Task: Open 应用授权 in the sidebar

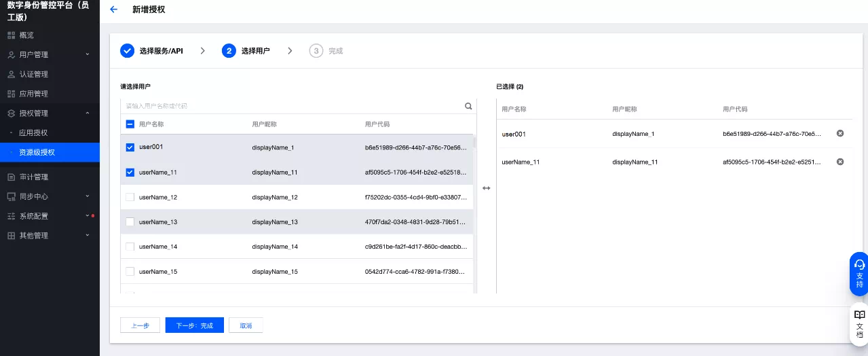Action: point(33,133)
